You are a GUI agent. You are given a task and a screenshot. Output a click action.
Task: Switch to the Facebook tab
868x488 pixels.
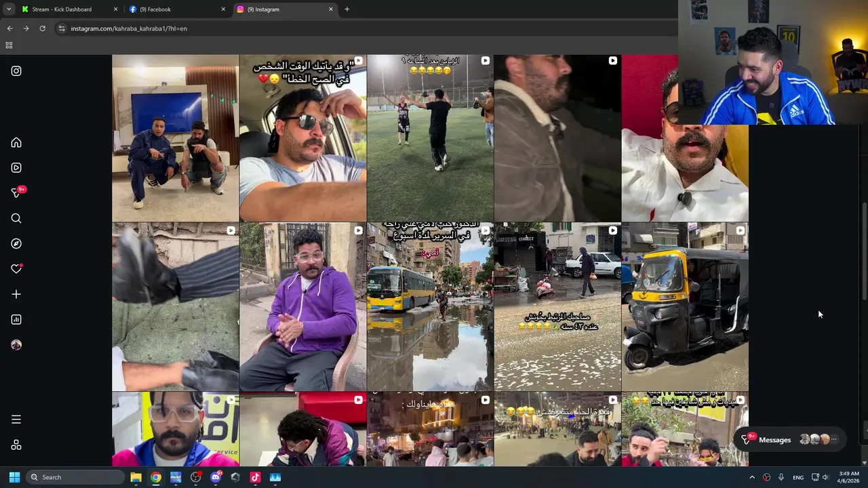coord(177,9)
